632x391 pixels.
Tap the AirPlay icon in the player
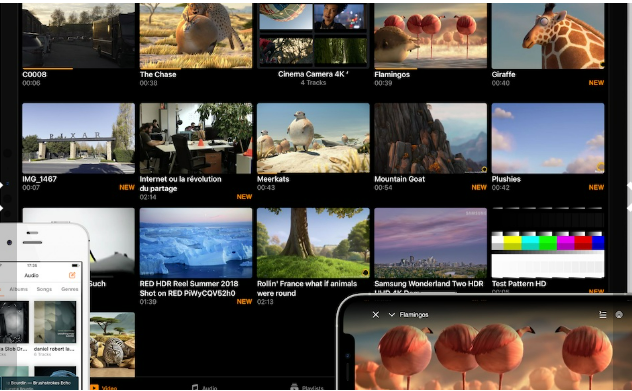(x=619, y=314)
